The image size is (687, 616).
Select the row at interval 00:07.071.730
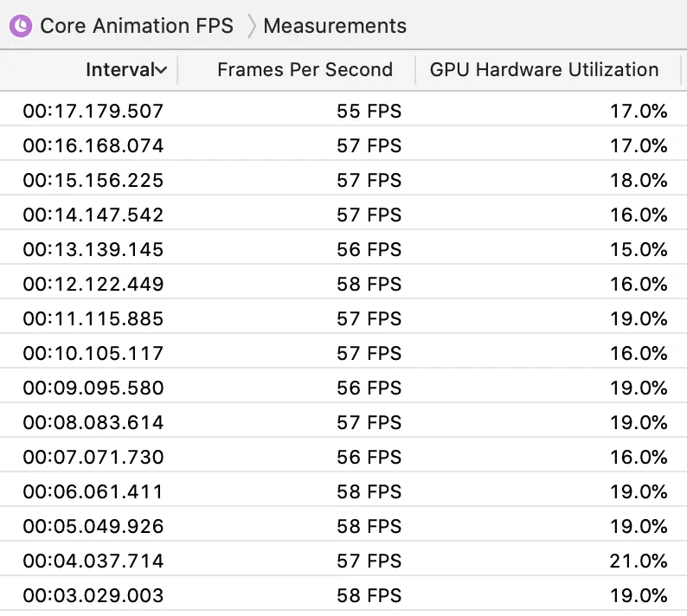coord(93,457)
